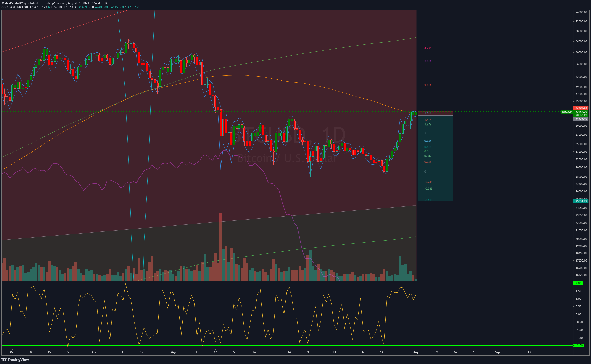Click the 16220.00 price axis value

(x=581, y=275)
